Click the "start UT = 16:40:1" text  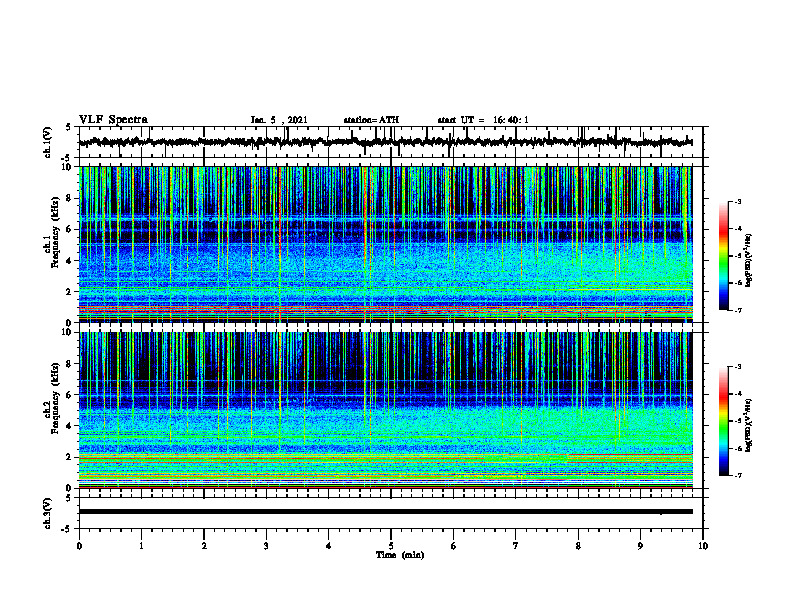click(x=483, y=120)
